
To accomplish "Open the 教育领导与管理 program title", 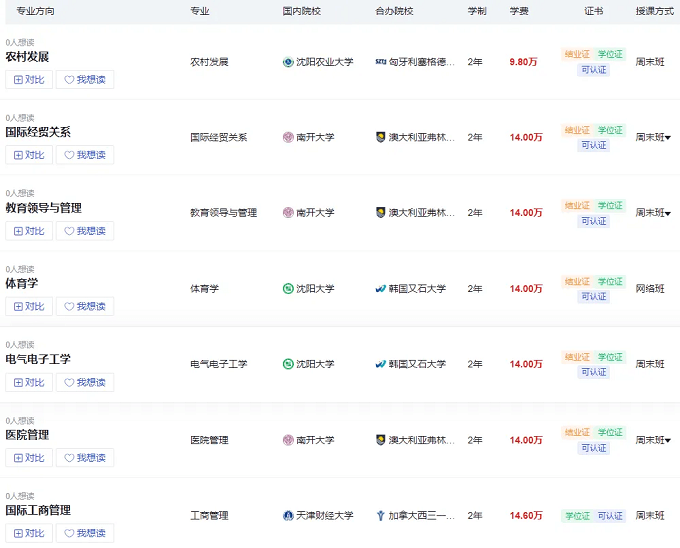I will click(x=43, y=208).
